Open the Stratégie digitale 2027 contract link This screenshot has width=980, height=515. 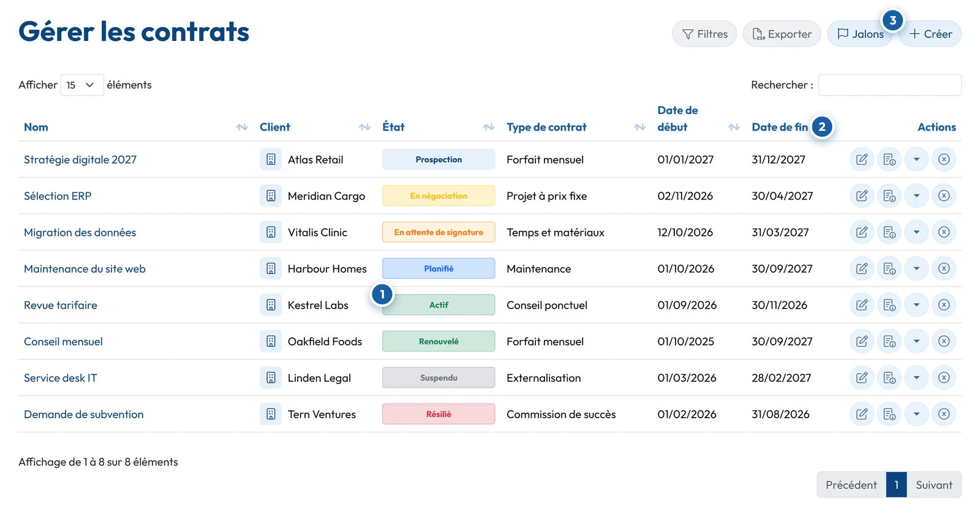[x=80, y=159]
